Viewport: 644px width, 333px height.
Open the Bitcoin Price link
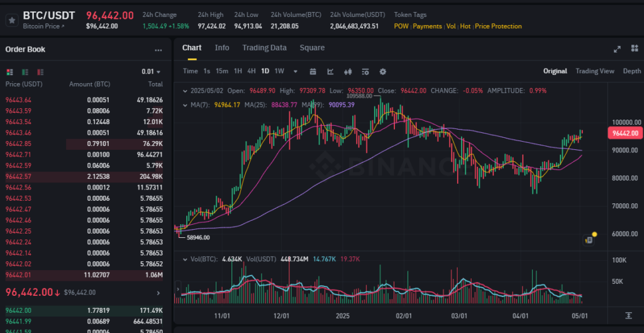(x=43, y=26)
